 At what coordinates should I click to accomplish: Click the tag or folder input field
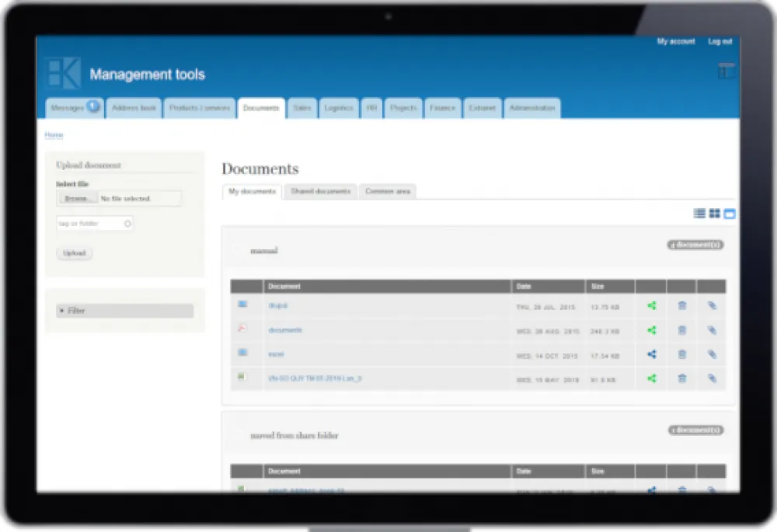94,224
